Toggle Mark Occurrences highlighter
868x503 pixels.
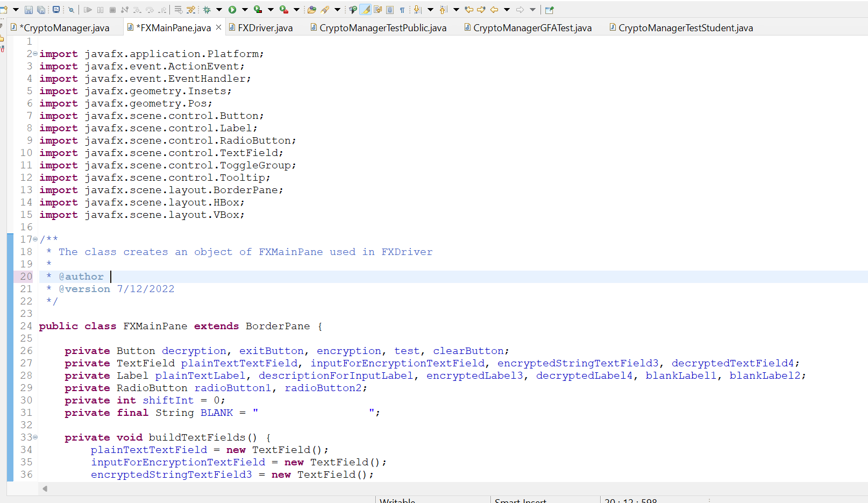[x=365, y=10]
